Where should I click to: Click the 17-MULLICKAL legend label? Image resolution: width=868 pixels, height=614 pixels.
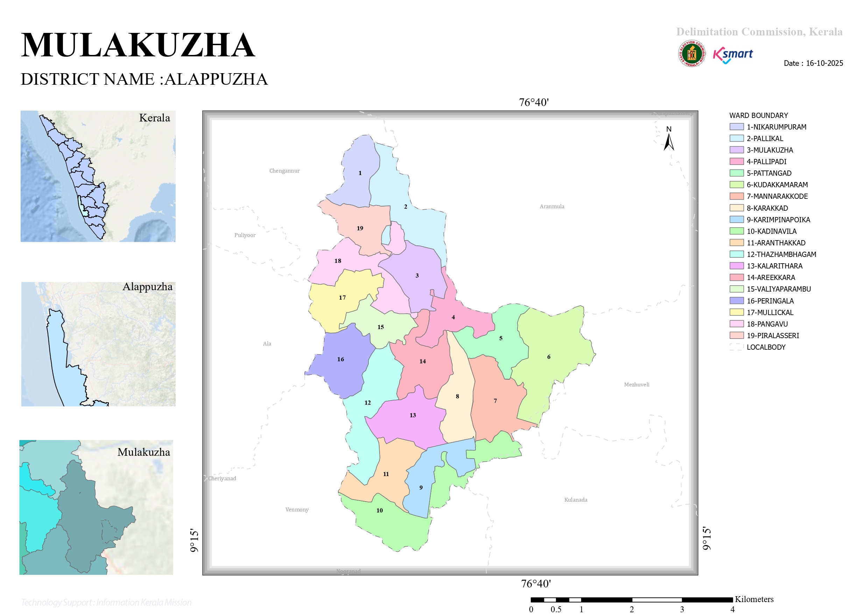click(x=770, y=313)
